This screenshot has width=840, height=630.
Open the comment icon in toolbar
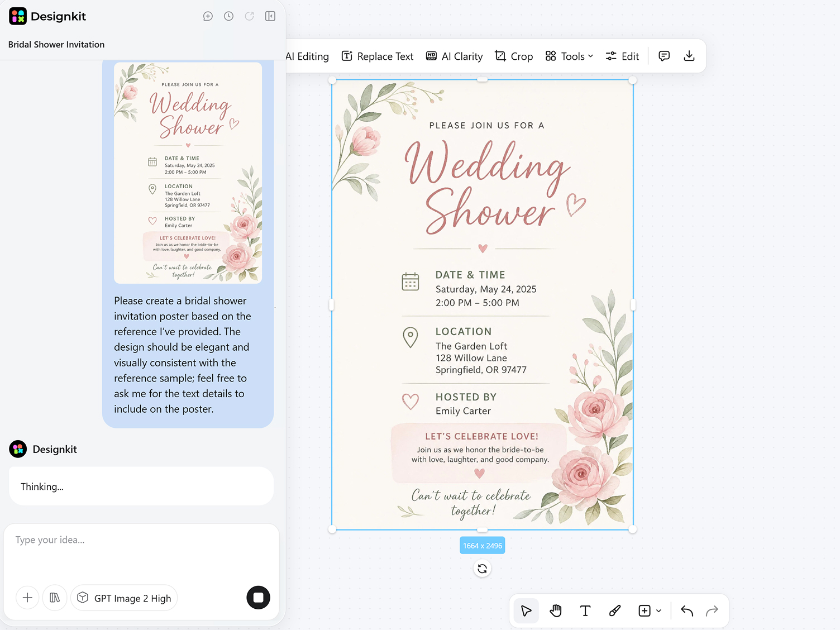pos(664,56)
